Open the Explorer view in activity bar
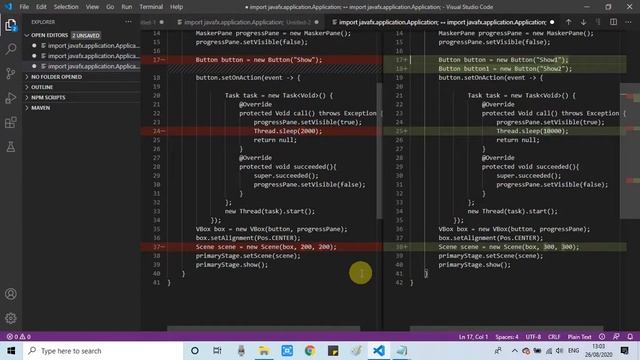Viewport: 640px width, 360px height. (11, 25)
